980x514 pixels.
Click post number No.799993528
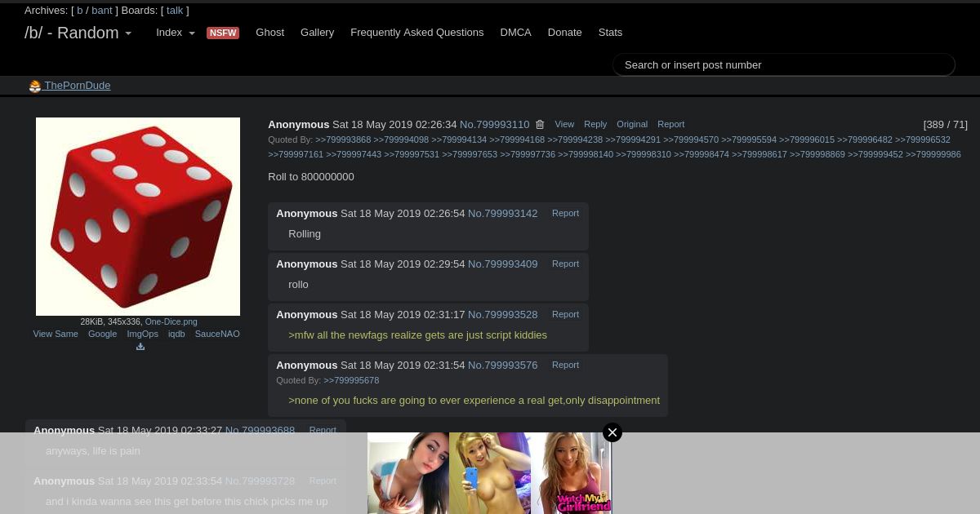[x=502, y=315]
